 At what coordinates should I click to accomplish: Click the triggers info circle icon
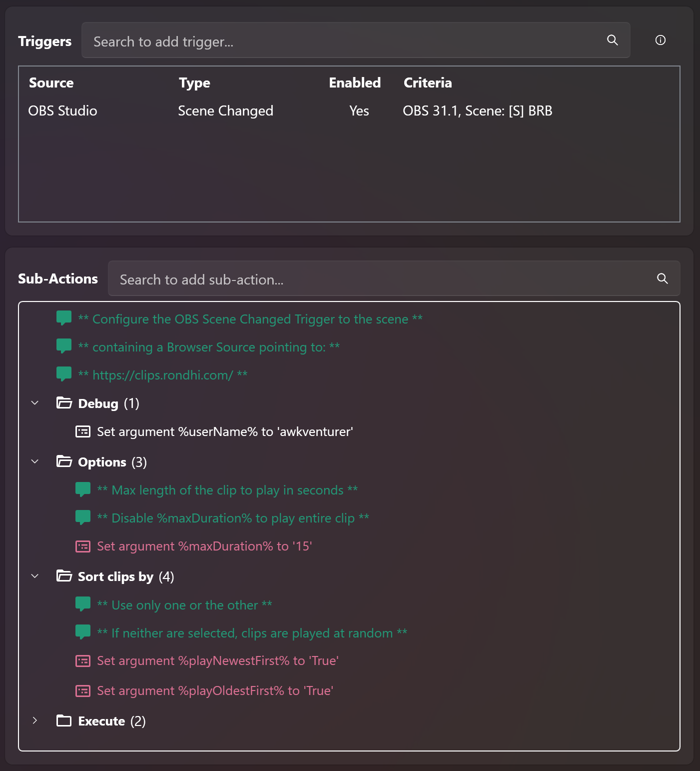click(x=660, y=40)
